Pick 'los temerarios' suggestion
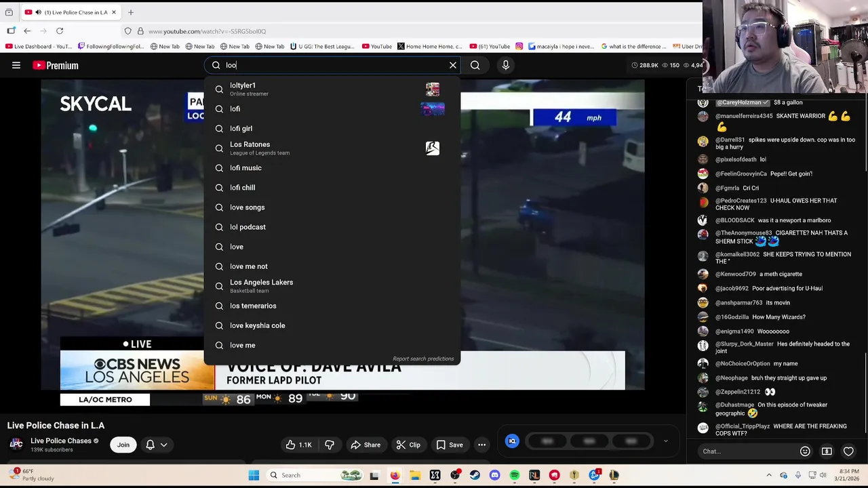The image size is (868, 488). [332, 306]
